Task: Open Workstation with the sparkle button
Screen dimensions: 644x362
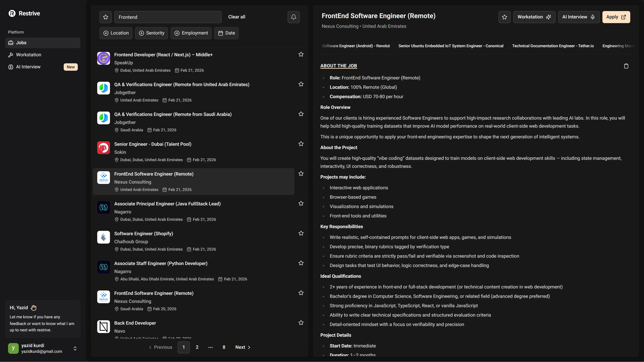Action: tap(534, 17)
